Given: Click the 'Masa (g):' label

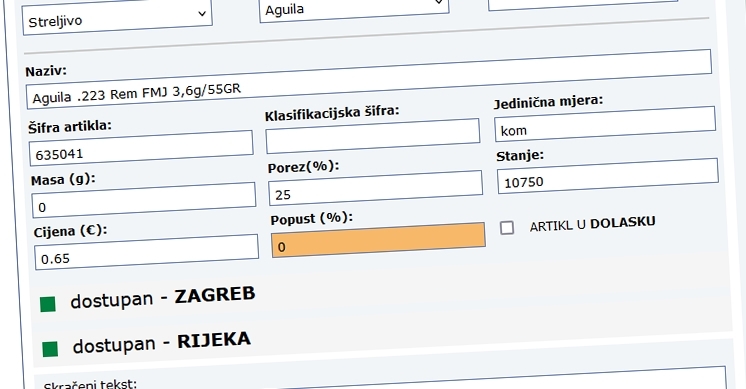Looking at the screenshot, I should click(63, 180).
